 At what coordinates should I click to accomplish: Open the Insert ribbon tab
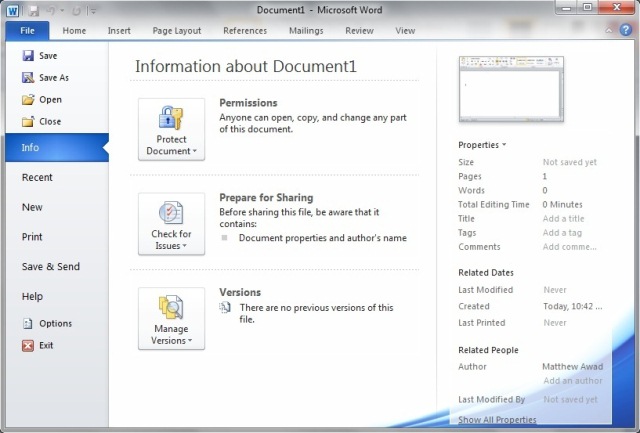tap(119, 31)
